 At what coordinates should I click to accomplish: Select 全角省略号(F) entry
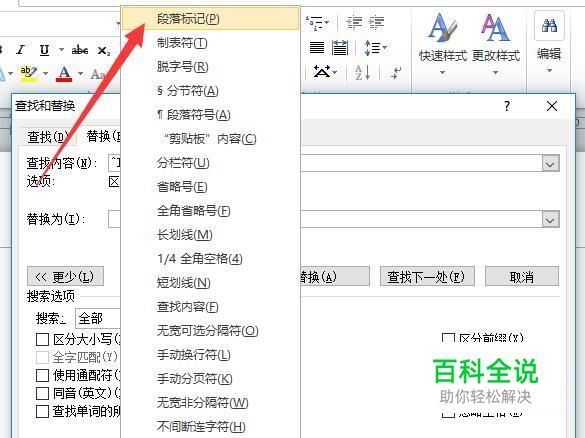tap(211, 211)
